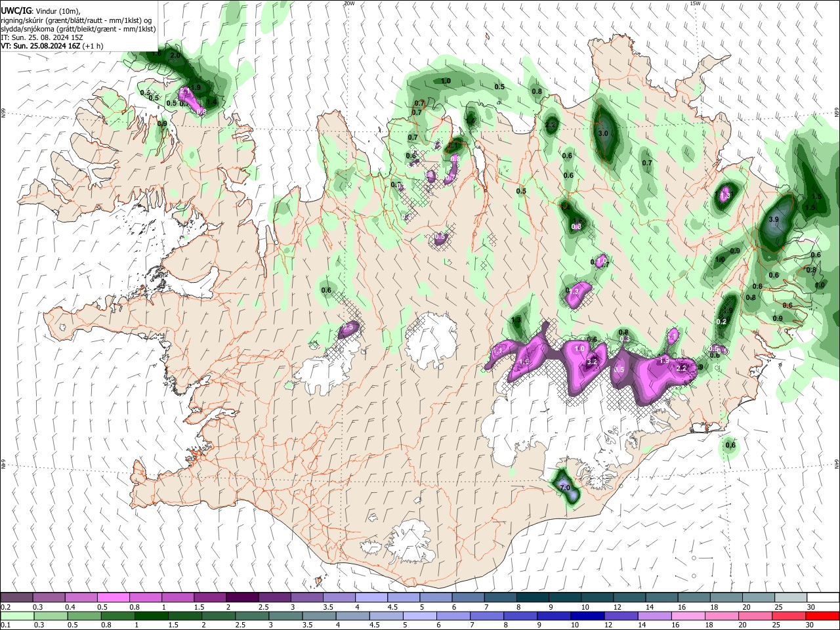Click the darkest purple snow swatch starting at 2
Viewport: 840px width, 630px height.
(241, 598)
